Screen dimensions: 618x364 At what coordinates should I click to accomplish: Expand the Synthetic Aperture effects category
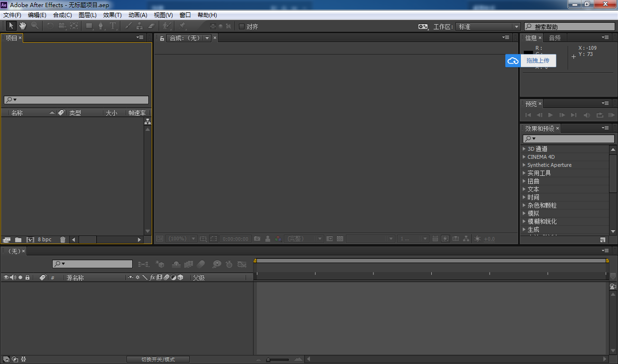524,165
